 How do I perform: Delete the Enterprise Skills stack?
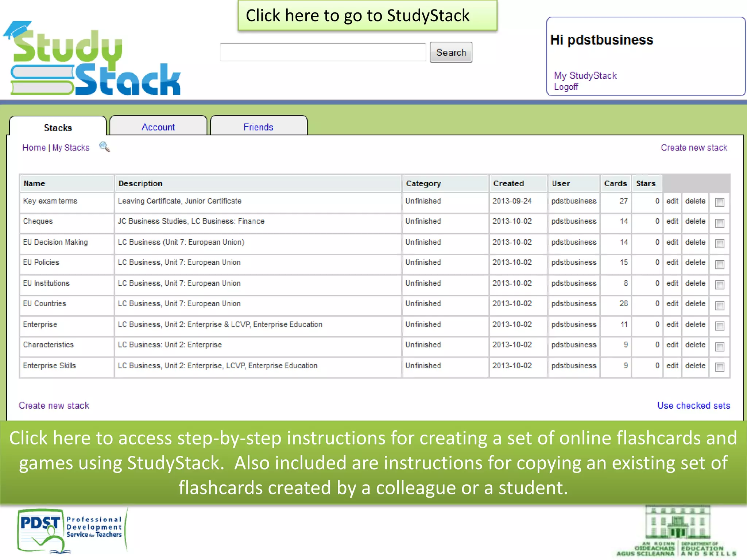point(695,365)
